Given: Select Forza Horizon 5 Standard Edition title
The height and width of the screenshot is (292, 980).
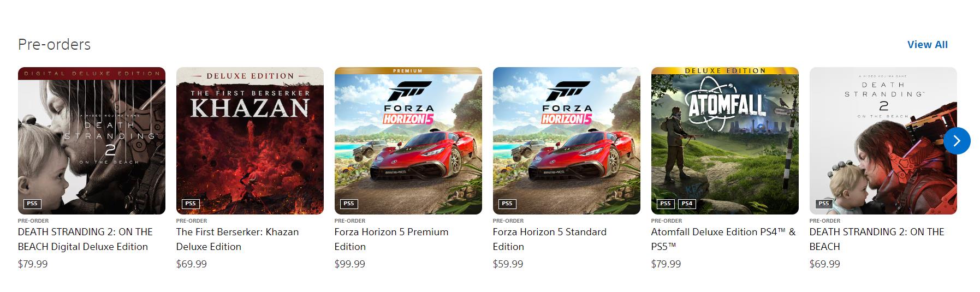Looking at the screenshot, I should coord(549,239).
